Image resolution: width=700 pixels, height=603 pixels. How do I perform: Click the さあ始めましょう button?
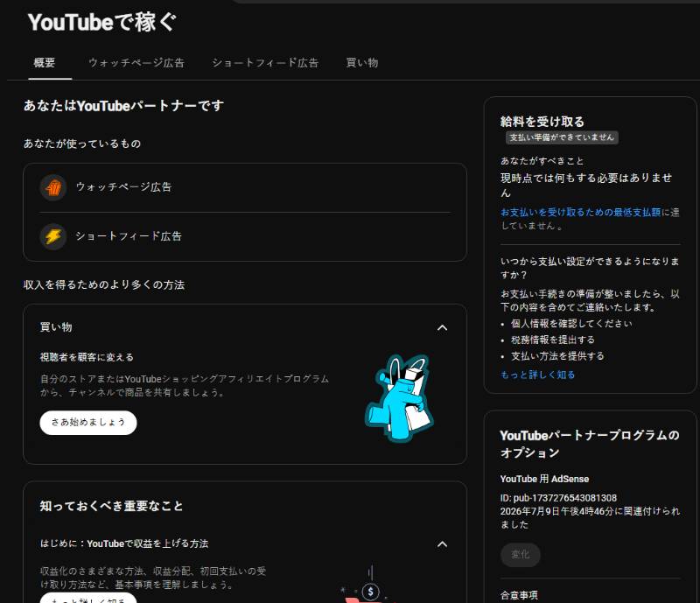pyautogui.click(x=88, y=423)
